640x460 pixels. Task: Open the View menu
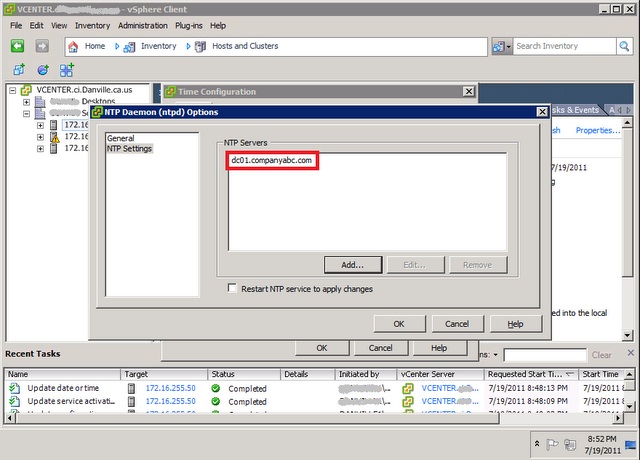59,25
